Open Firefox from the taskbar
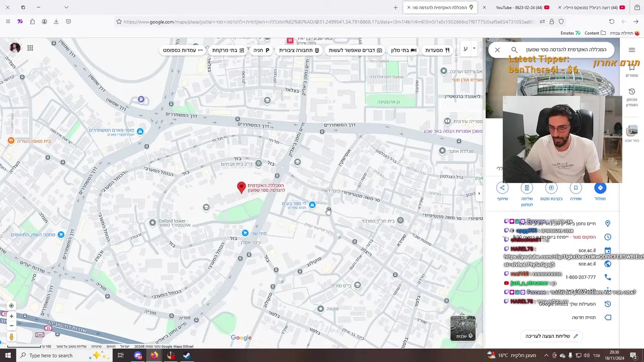The width and height of the screenshot is (644, 362). (x=154, y=355)
